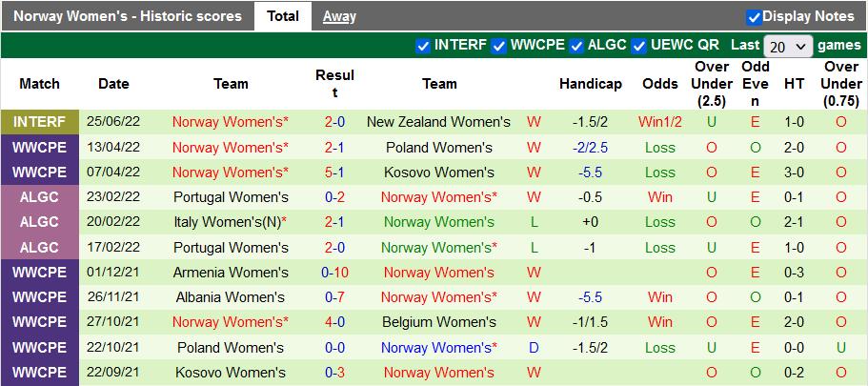The image size is (868, 386).
Task: Open Belgium Women's team link
Action: (439, 322)
